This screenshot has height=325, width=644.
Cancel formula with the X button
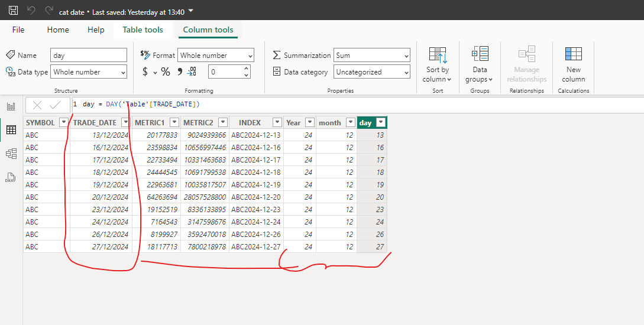(x=37, y=105)
